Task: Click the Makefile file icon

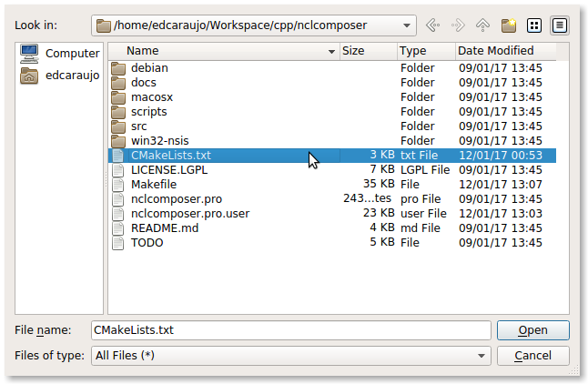Action: point(118,185)
